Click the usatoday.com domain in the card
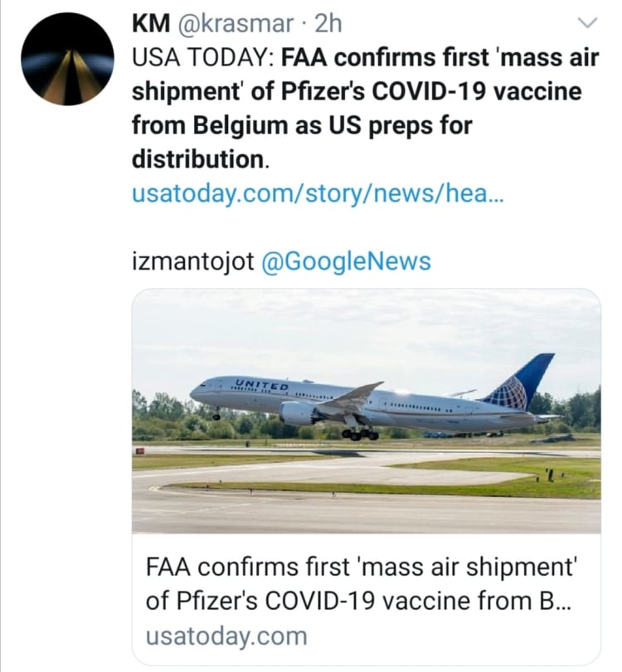 226,637
